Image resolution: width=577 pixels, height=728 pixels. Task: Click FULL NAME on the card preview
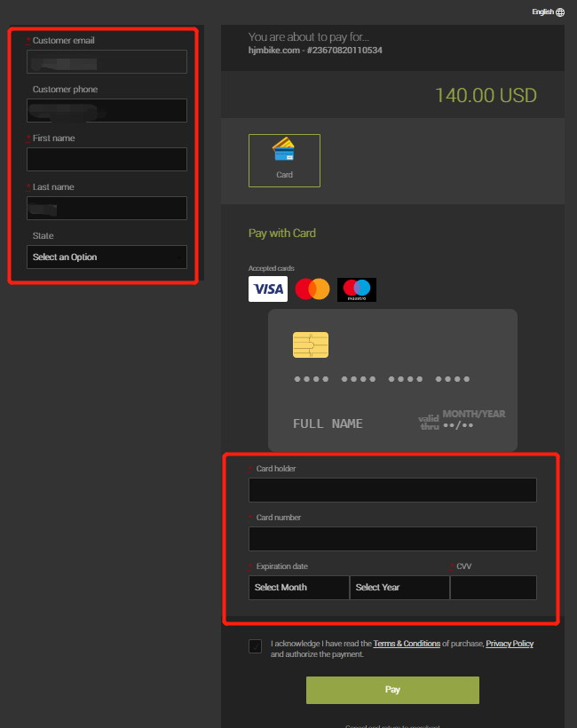point(328,423)
